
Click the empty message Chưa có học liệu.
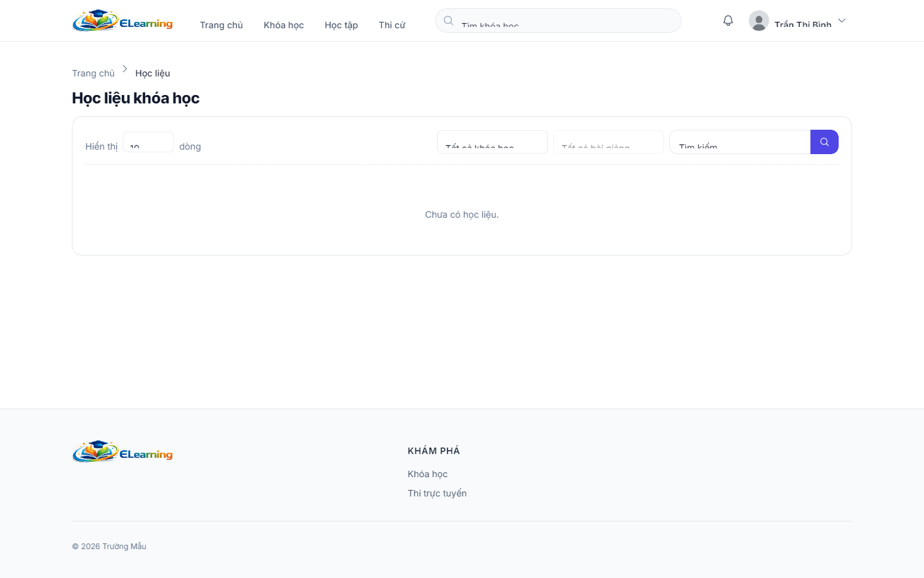click(x=462, y=215)
